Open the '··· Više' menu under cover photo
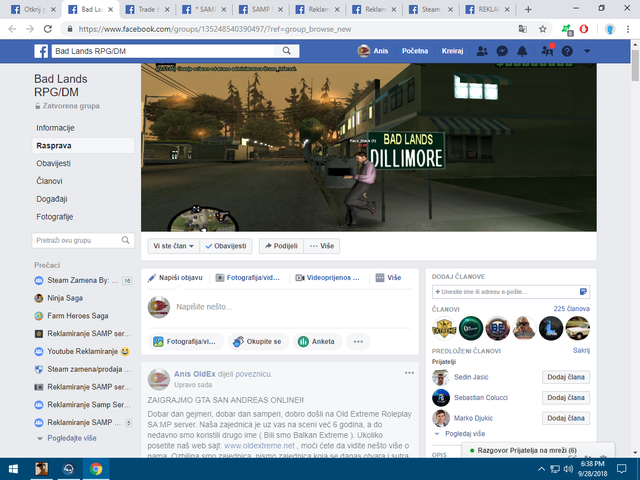 pos(322,246)
